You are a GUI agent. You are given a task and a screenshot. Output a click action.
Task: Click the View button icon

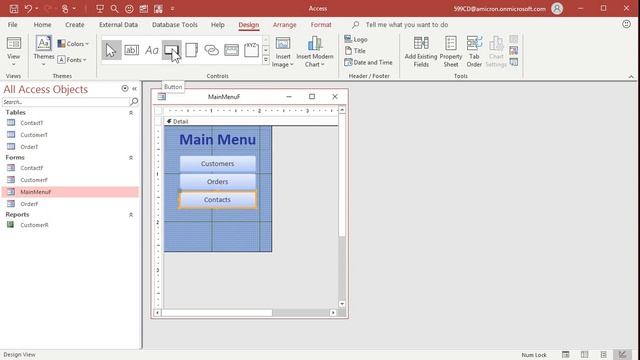(13, 44)
